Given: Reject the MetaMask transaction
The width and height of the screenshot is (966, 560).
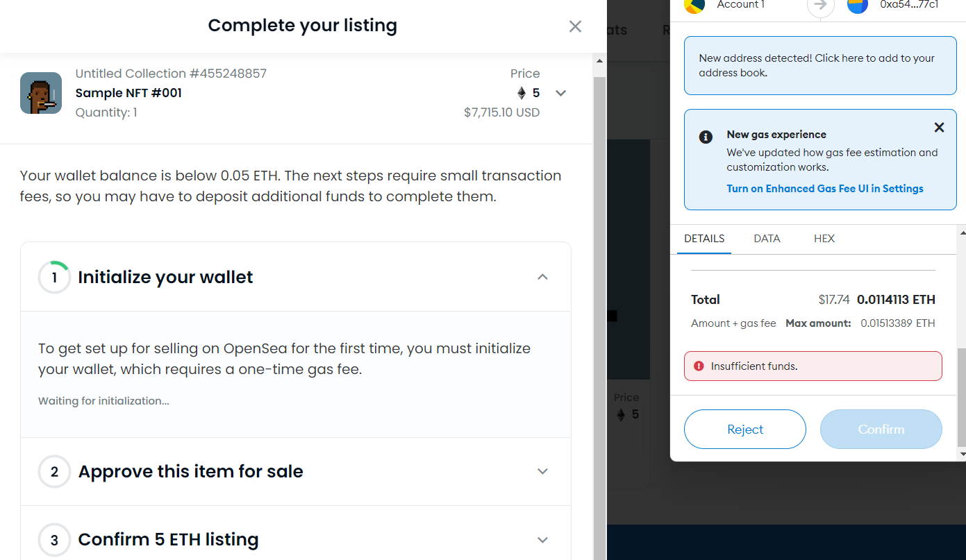Looking at the screenshot, I should 744,430.
